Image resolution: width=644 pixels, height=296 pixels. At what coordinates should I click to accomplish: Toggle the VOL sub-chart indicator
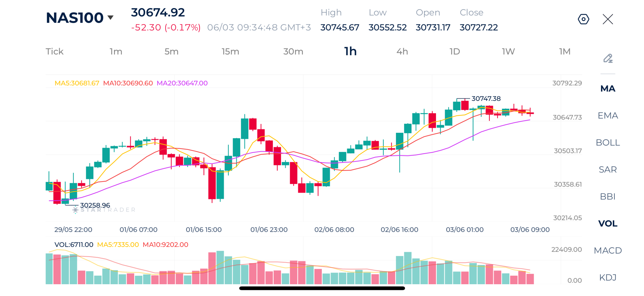(608, 223)
